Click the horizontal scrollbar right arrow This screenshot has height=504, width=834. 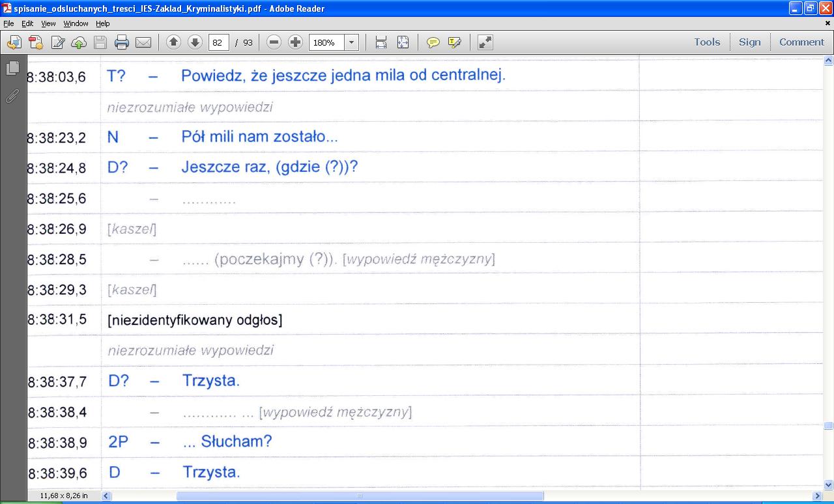(x=818, y=496)
